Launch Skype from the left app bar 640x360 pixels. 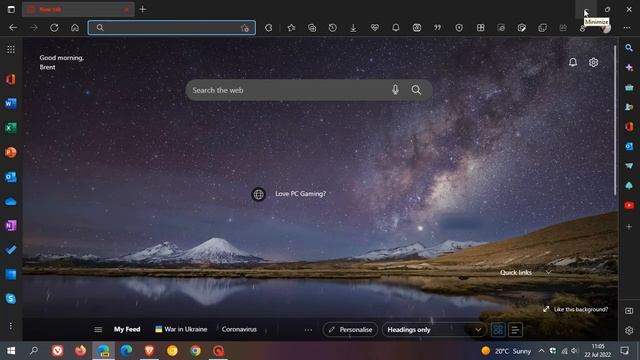11,298
